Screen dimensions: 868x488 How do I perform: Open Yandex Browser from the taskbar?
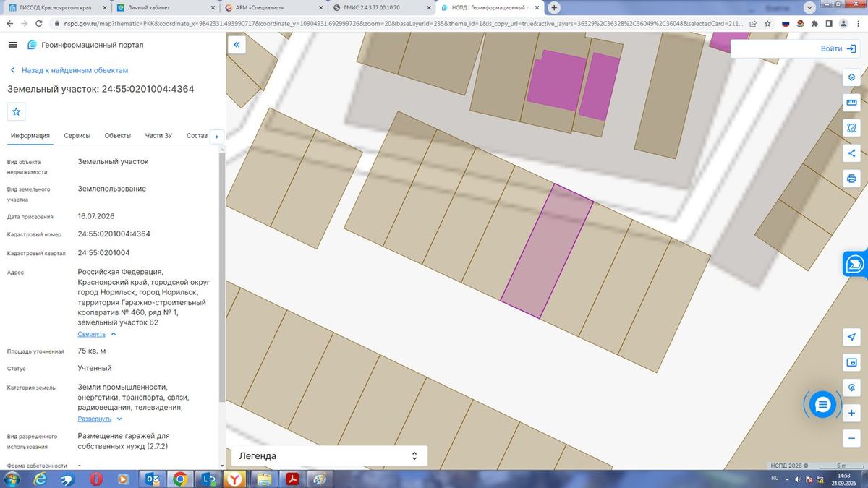point(235,479)
